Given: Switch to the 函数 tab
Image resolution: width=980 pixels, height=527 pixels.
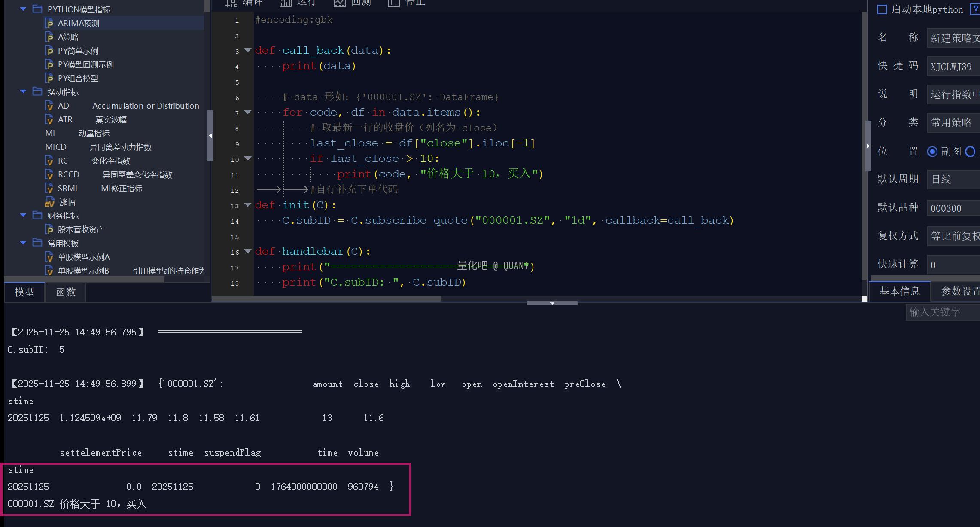Looking at the screenshot, I should [x=66, y=292].
